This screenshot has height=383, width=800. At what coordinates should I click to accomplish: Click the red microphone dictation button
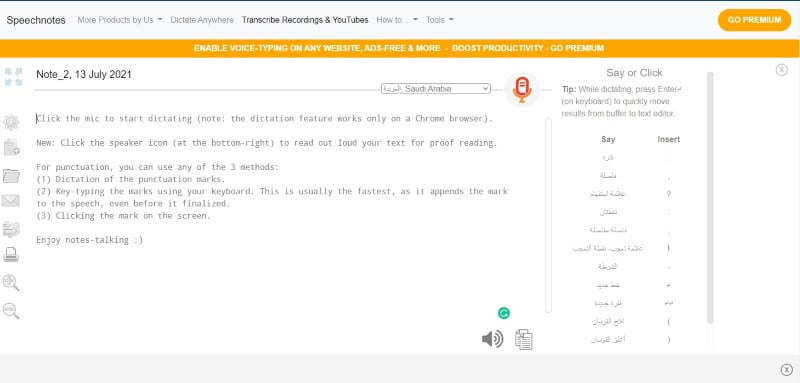pyautogui.click(x=521, y=89)
